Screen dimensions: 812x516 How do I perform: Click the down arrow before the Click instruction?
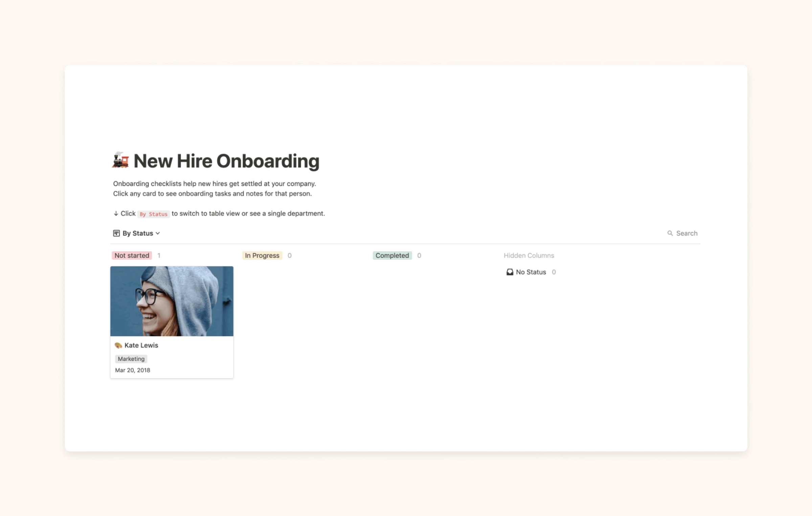click(115, 213)
